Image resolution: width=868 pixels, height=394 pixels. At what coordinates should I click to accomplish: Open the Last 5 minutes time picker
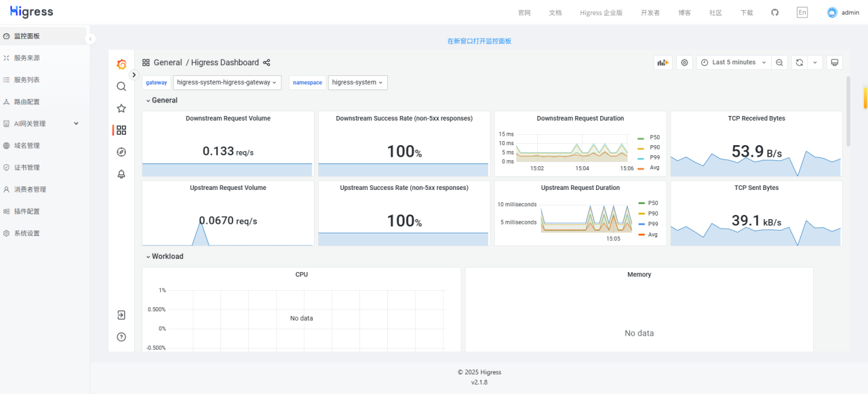click(x=734, y=62)
